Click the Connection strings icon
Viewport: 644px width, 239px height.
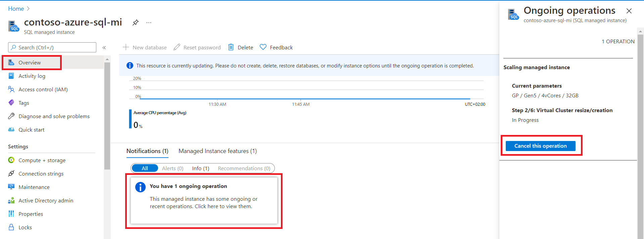click(x=11, y=174)
